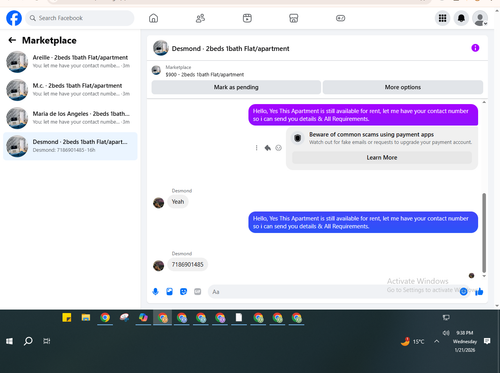Open Maria de los Angeles conversation

(70, 118)
